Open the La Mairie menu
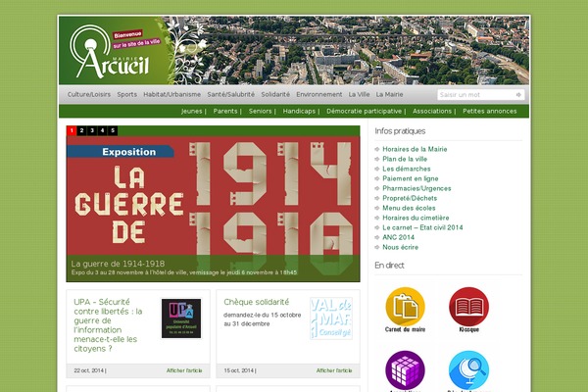588x392 pixels. click(389, 94)
